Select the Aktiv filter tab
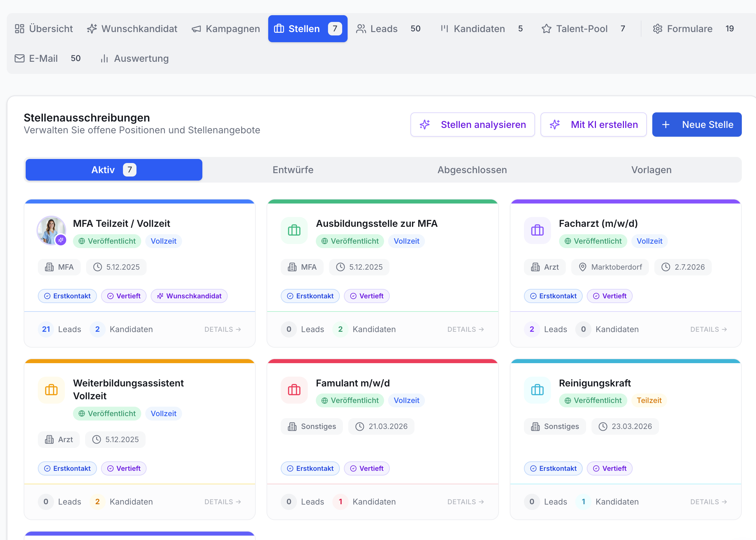Image resolution: width=756 pixels, height=540 pixels. click(114, 170)
